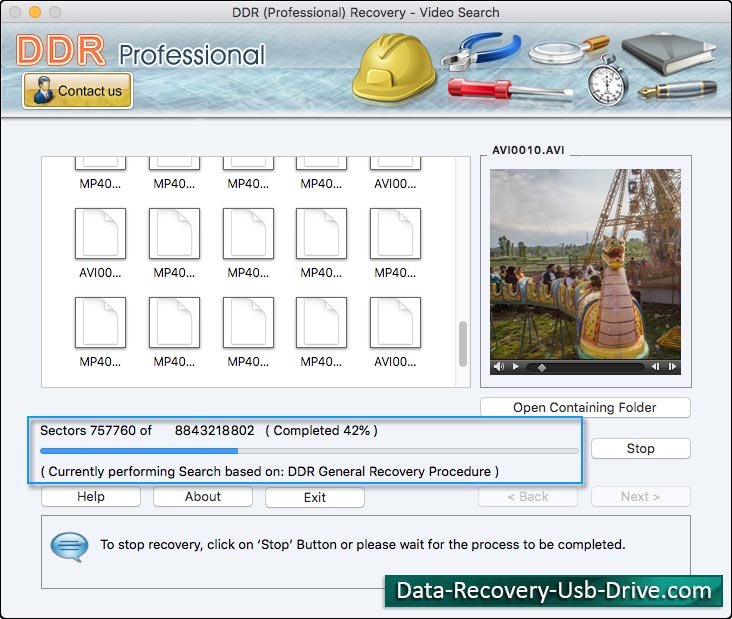
Task: Click the Contact us button
Action: click(77, 91)
